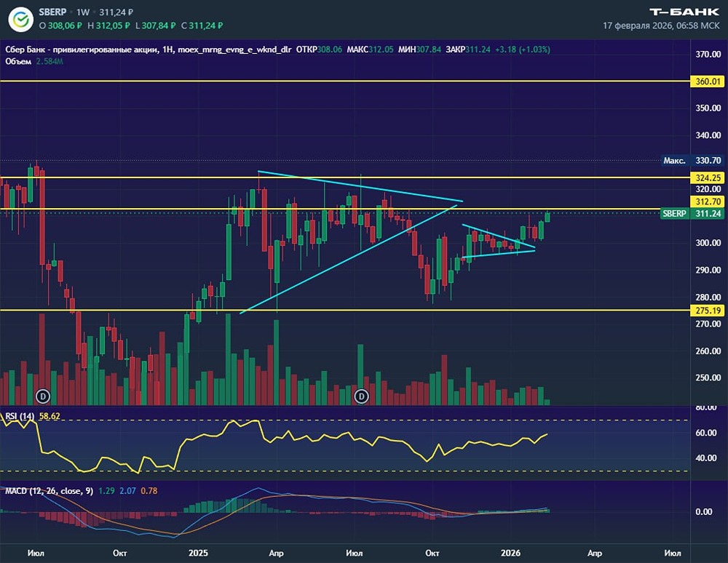Select the 324.25 price level label
Image resolution: width=728 pixels, height=563 pixels.
point(708,177)
